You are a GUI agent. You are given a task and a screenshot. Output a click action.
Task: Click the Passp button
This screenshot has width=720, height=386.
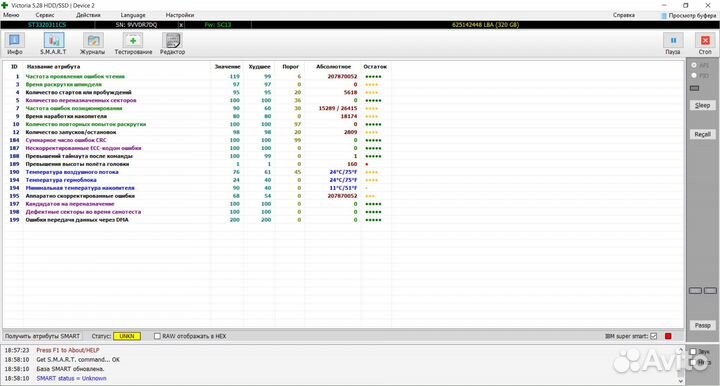coord(702,325)
